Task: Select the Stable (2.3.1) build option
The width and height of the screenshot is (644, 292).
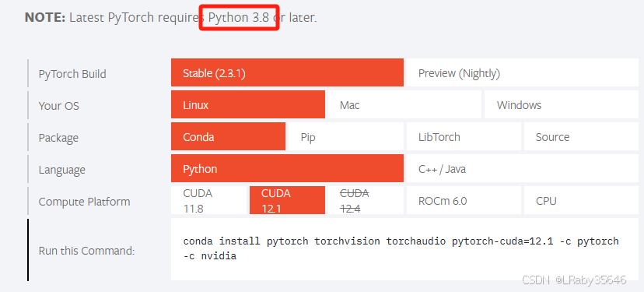Action: [x=287, y=72]
